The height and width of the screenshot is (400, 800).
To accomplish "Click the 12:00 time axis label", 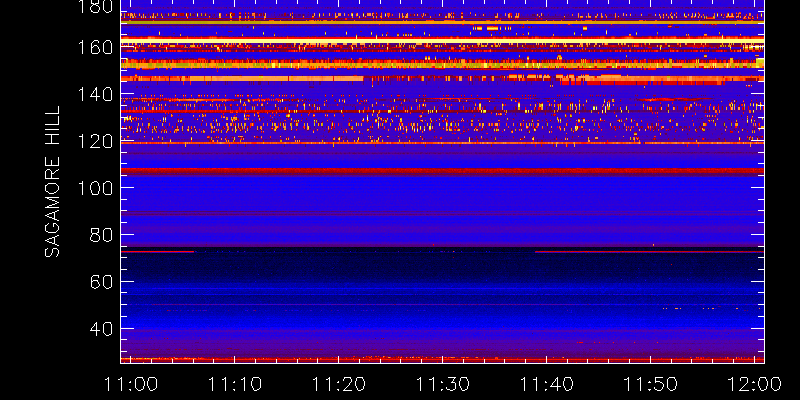I will pos(755,384).
